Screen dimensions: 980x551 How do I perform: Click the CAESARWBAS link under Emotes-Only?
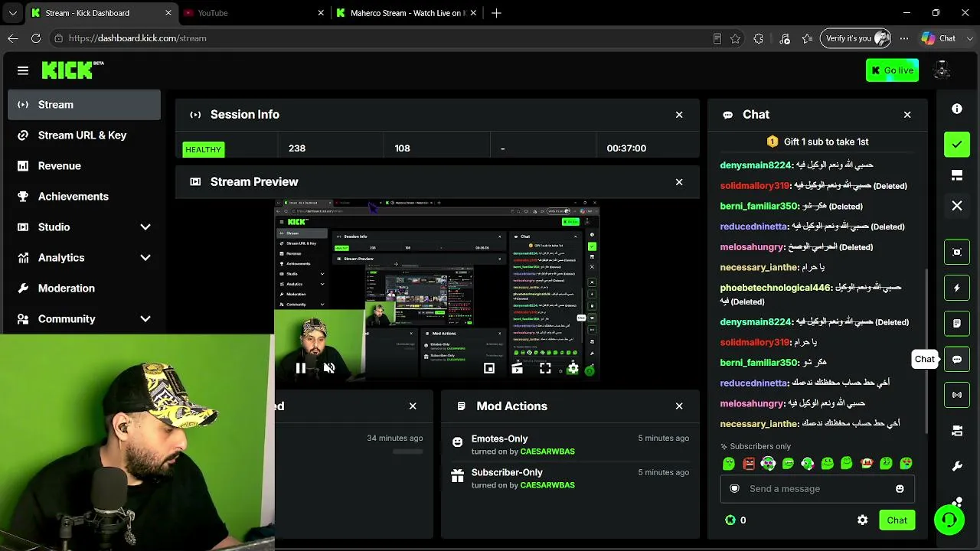547,452
